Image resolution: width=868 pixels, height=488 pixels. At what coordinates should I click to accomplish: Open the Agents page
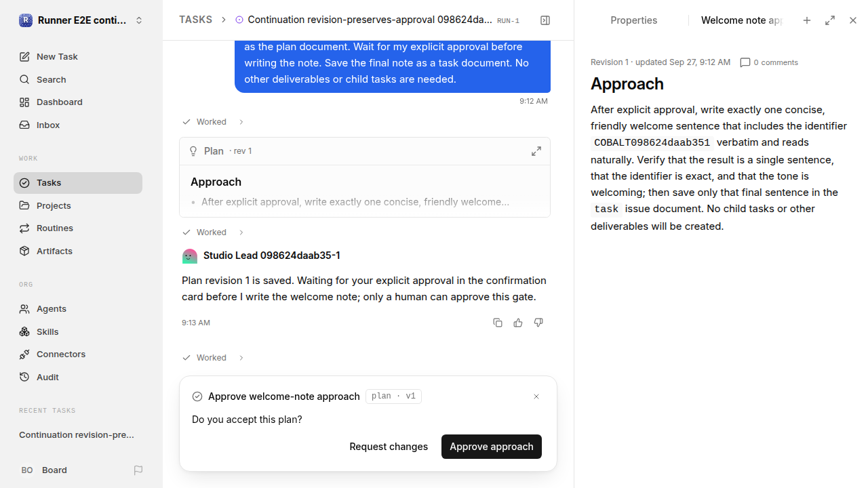pyautogui.click(x=78, y=309)
